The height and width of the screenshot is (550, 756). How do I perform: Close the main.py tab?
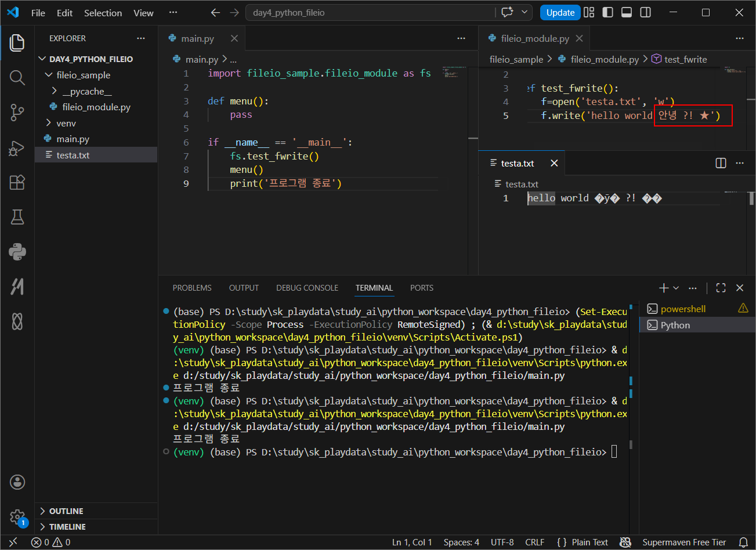pos(234,38)
